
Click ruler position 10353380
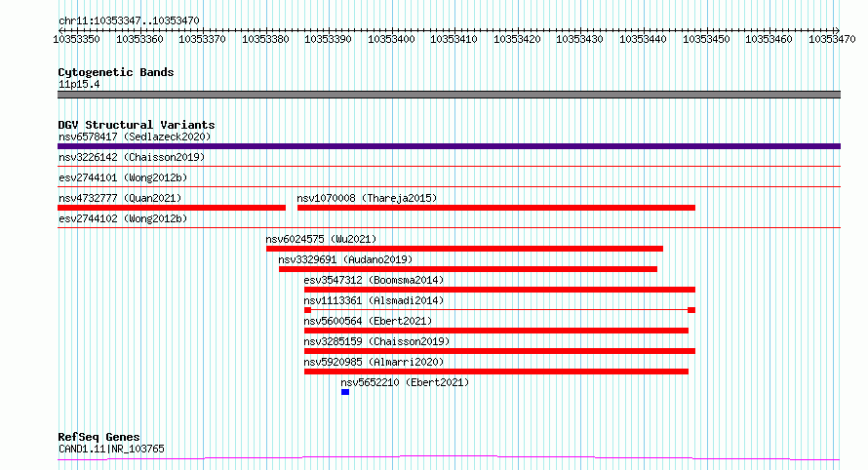coord(265,39)
